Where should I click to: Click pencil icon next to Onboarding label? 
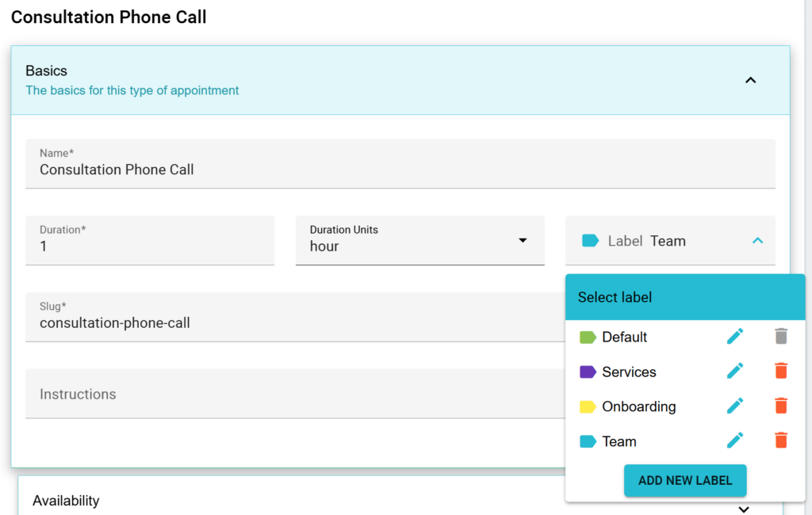(x=735, y=406)
